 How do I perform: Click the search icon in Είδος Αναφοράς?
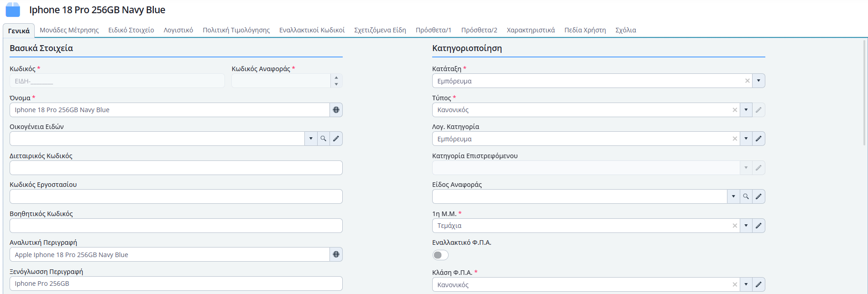[746, 196]
